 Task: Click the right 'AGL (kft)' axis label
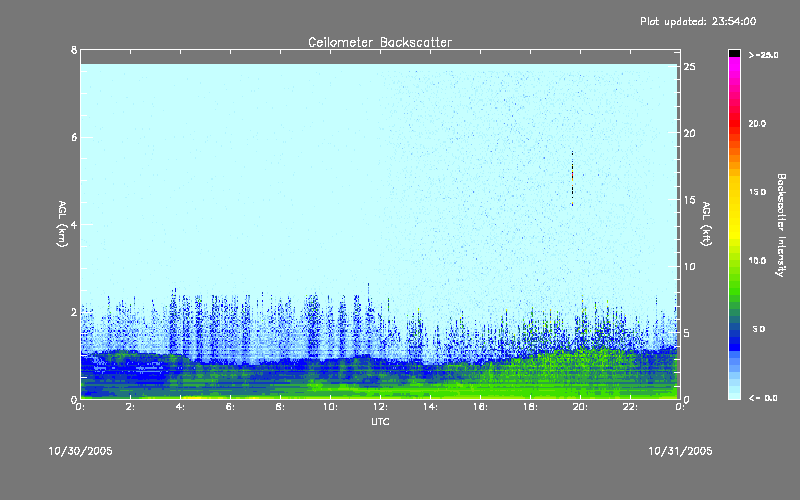pos(706,224)
